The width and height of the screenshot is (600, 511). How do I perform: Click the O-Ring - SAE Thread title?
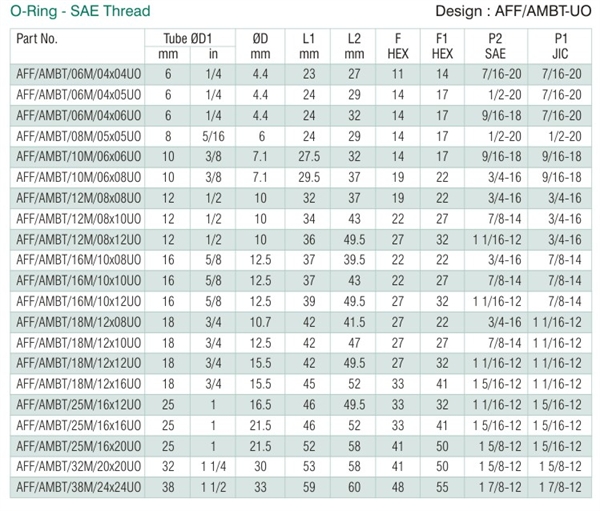tap(80, 11)
